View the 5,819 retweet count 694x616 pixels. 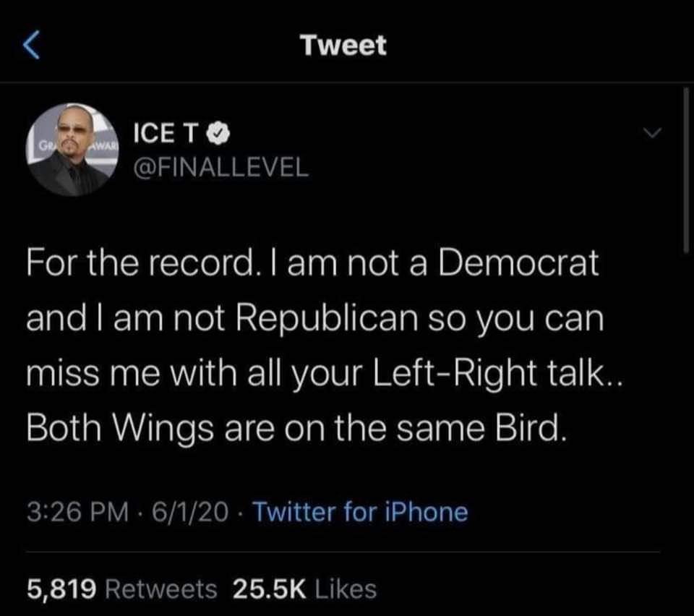pyautogui.click(x=63, y=589)
